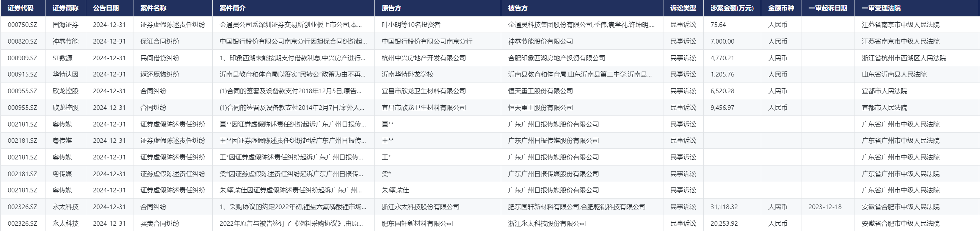Sort by the 证券代码 column header
Screen dimensions: 980x231
20,8
